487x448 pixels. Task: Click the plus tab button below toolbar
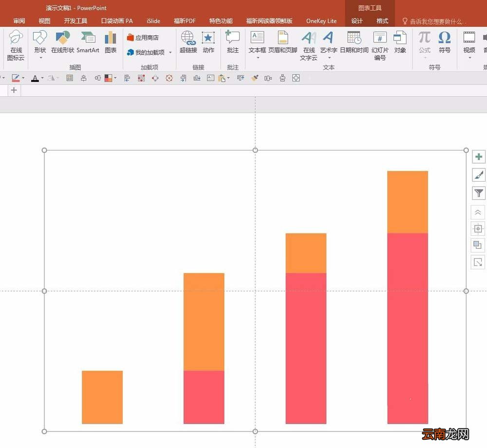14,91
